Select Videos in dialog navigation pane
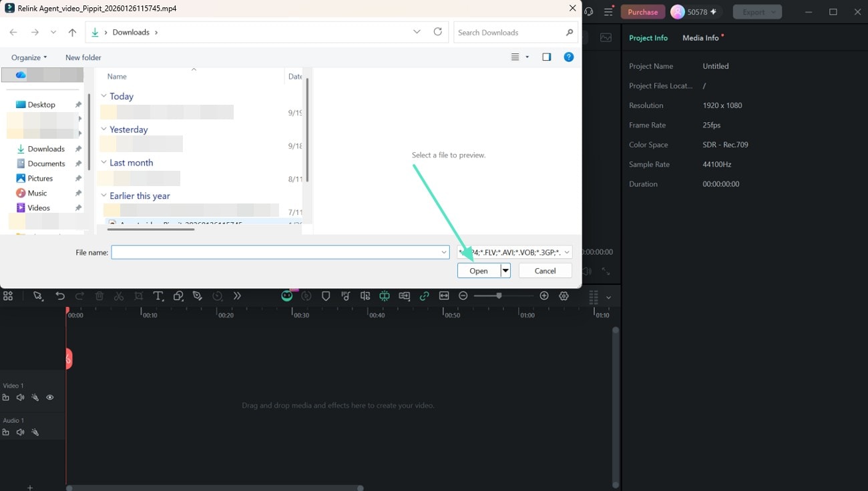Screen dimensions: 868x491 (x=39, y=208)
